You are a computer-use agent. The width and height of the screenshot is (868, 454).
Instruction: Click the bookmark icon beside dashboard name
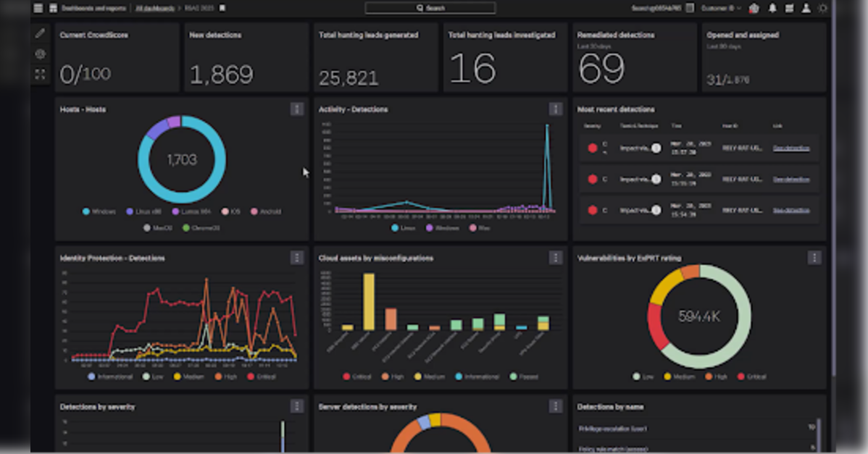point(222,8)
